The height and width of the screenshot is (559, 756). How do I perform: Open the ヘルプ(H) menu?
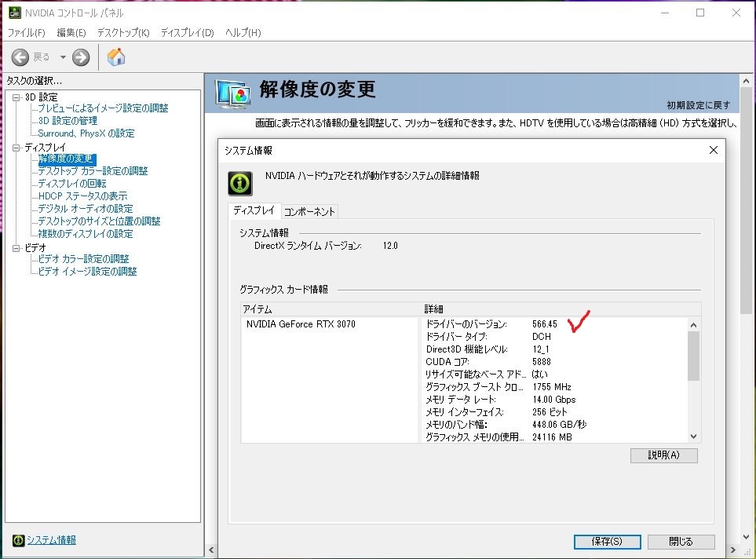(x=243, y=33)
